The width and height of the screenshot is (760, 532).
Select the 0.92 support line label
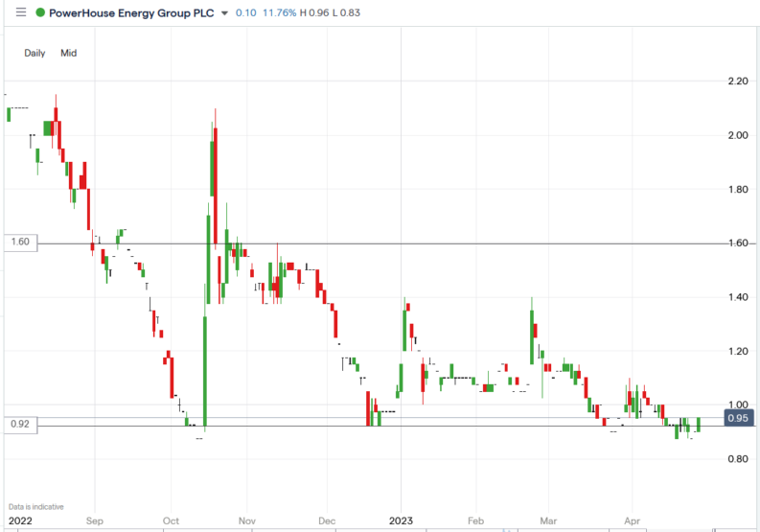point(19,424)
